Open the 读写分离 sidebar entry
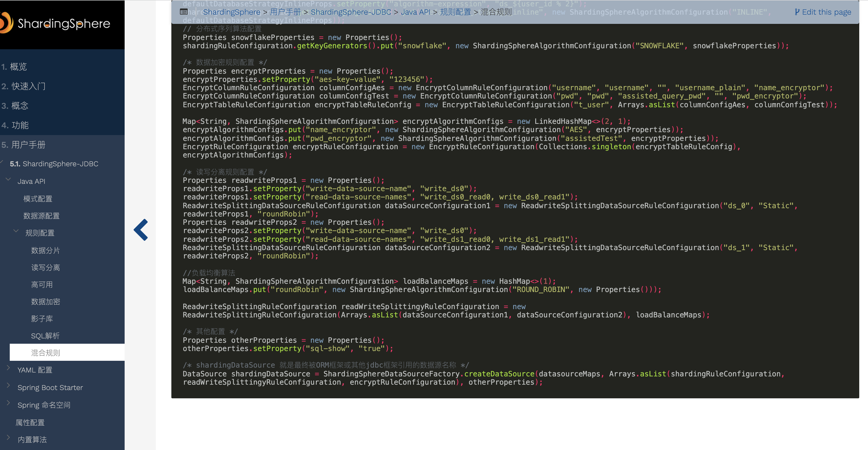 coord(46,267)
